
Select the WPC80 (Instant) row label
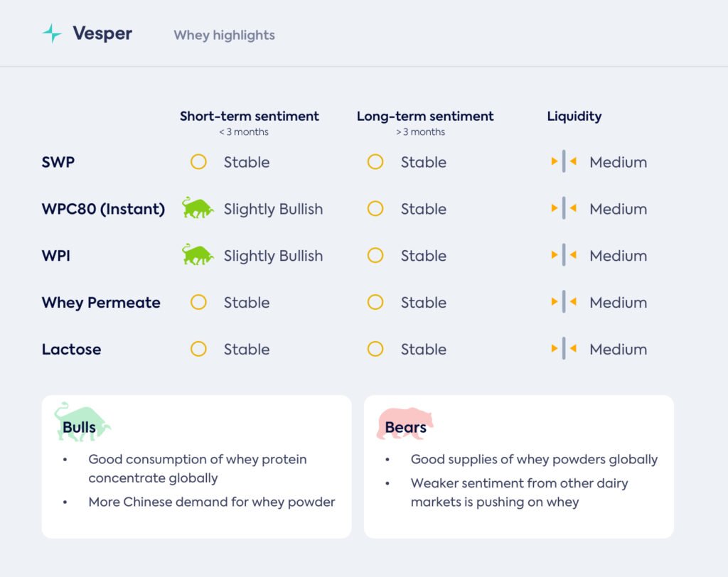coord(103,209)
